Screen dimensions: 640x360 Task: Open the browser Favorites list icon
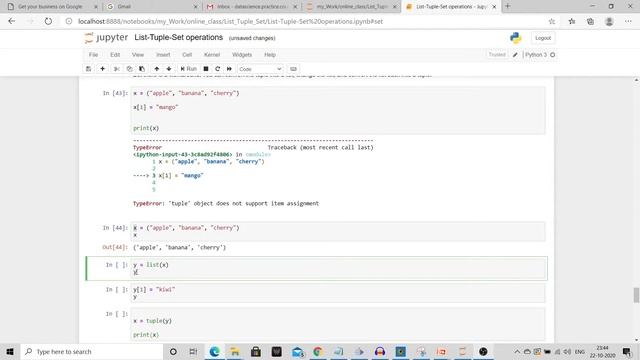(572, 21)
